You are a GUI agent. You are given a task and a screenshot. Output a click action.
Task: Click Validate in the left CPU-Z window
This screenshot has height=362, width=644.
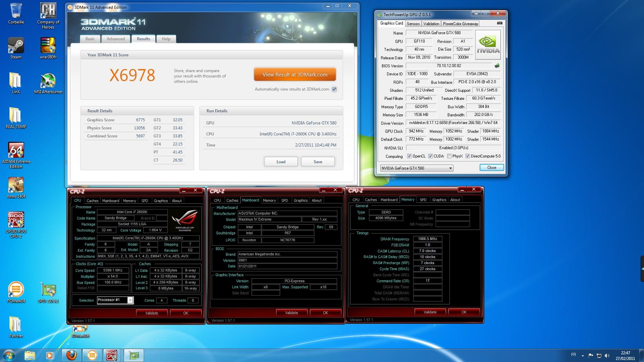152,313
